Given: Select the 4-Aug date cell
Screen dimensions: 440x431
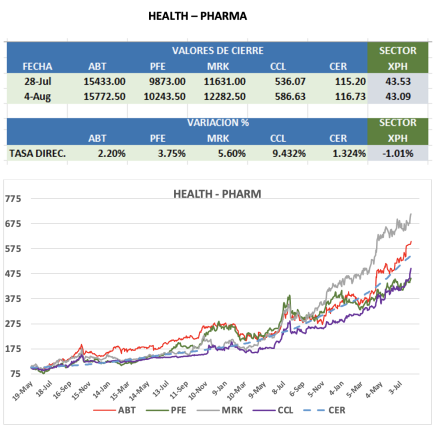Looking at the screenshot, I should [37, 97].
